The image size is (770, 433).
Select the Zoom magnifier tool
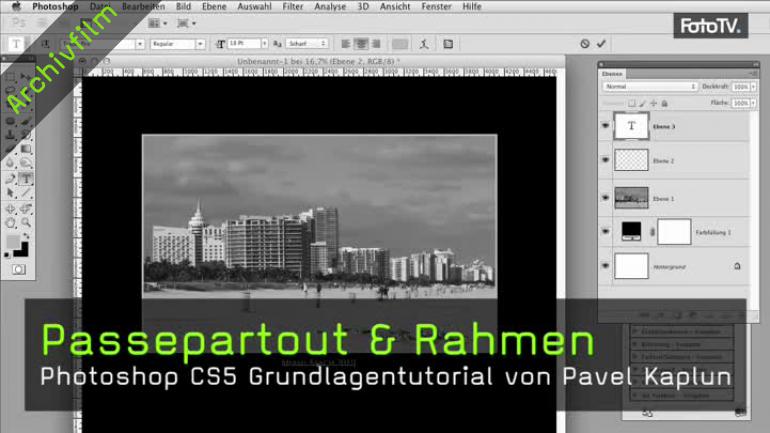26,223
